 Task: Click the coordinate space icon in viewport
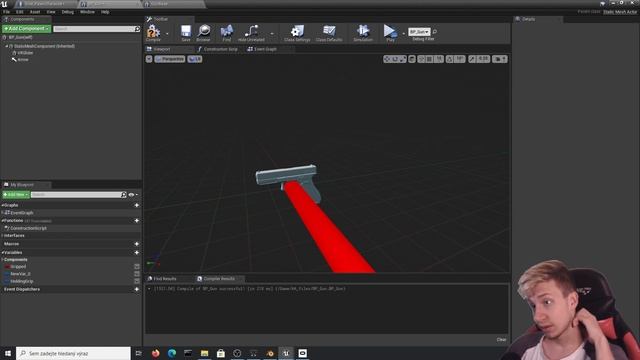(x=412, y=59)
